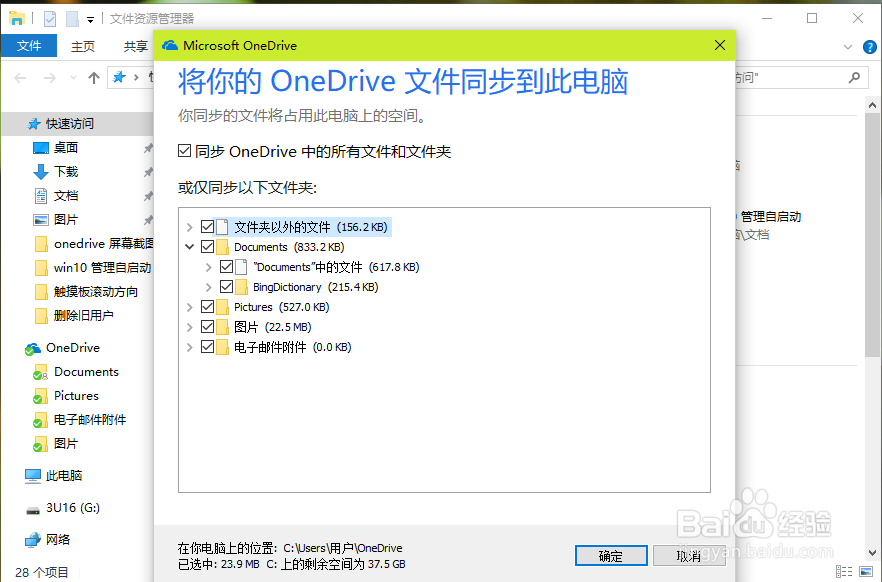Close the Microsoft OneDrive dialog
Screen dimensions: 882x582
[x=720, y=45]
